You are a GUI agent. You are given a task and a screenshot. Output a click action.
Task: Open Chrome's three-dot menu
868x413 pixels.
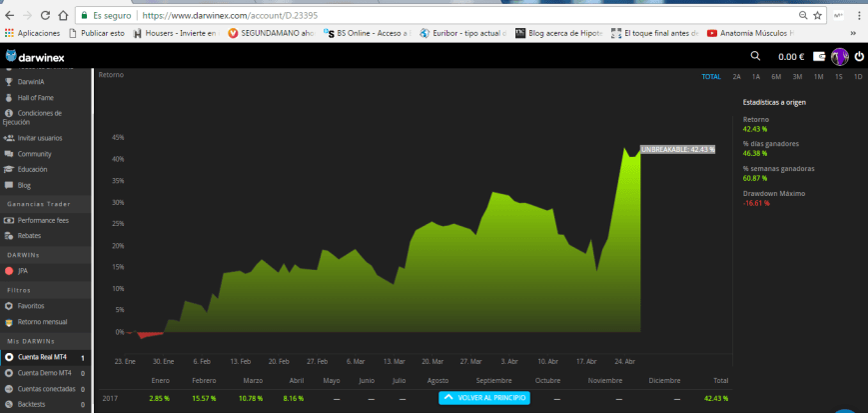click(858, 16)
